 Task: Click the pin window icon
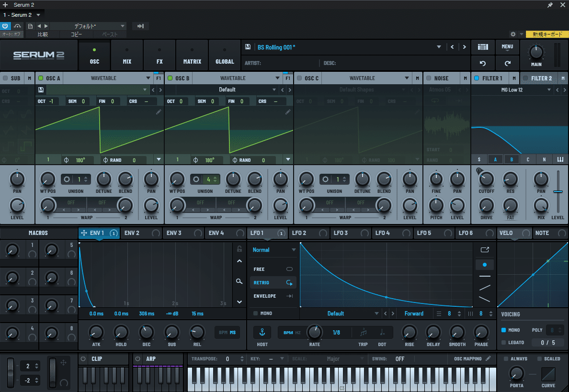(x=550, y=5)
